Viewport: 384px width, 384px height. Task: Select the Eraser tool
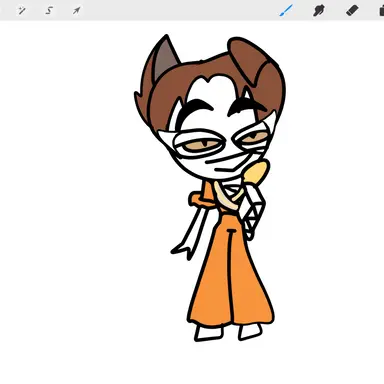tap(352, 11)
